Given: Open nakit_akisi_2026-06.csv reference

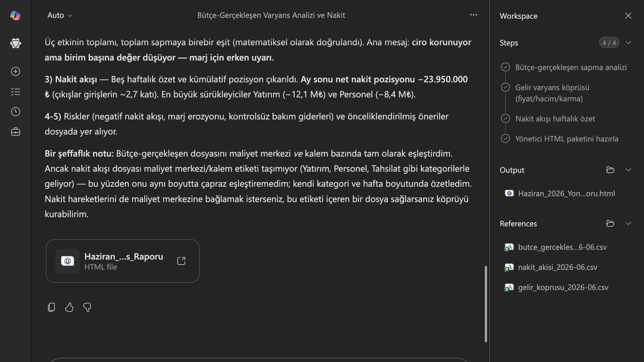Looking at the screenshot, I should 557,267.
